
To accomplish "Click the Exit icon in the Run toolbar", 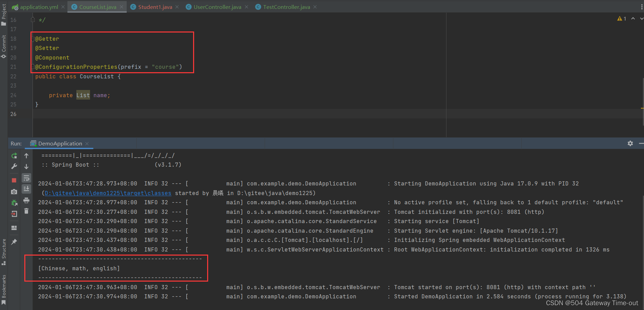I will 14,214.
